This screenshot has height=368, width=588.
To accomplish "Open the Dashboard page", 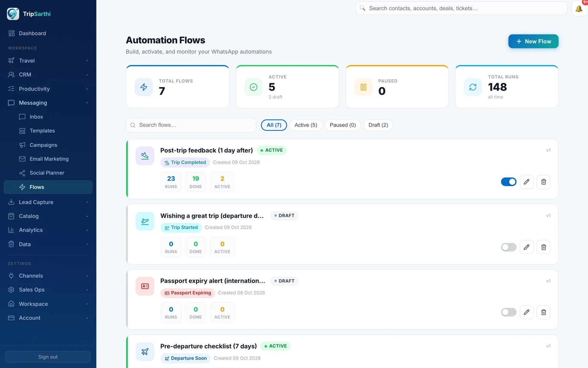I will [x=48, y=33].
